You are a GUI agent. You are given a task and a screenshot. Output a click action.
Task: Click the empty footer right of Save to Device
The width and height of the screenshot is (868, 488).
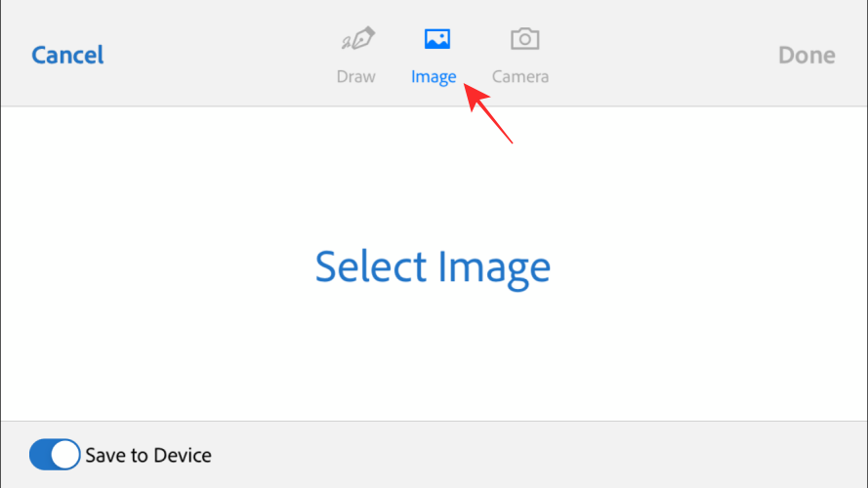(537, 455)
